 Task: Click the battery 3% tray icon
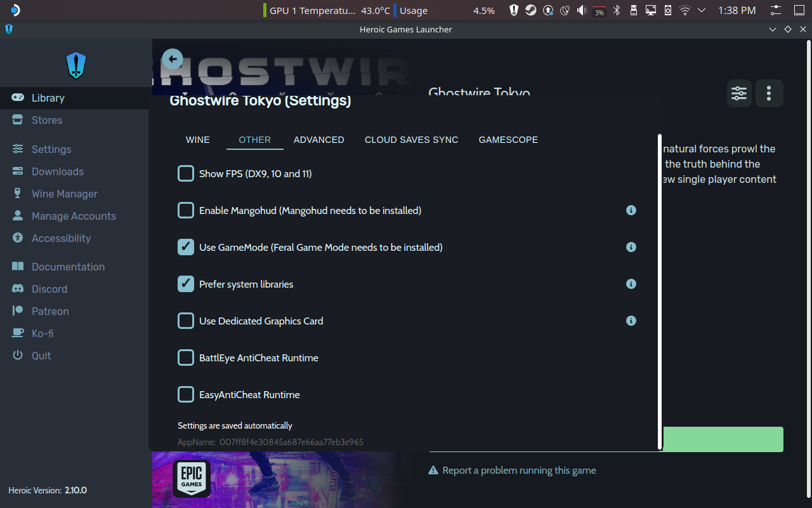[599, 10]
